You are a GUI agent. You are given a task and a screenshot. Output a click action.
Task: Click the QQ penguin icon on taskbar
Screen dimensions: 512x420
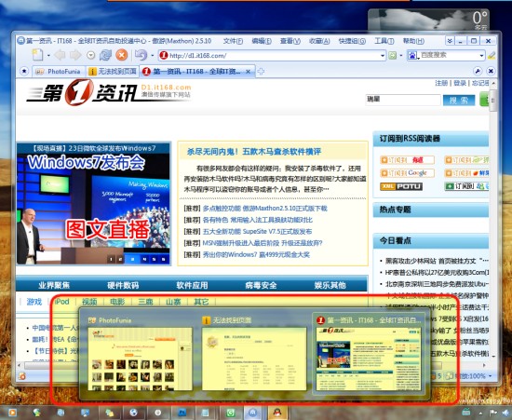(276, 413)
